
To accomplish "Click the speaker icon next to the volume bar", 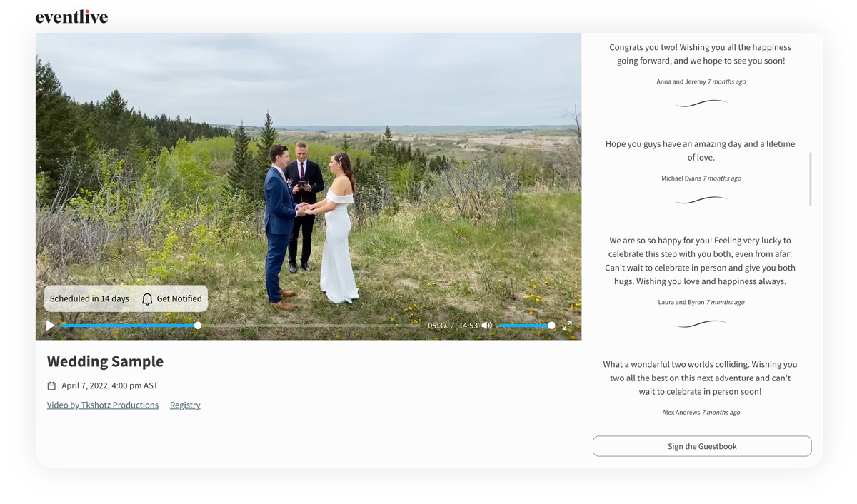I will [x=486, y=325].
